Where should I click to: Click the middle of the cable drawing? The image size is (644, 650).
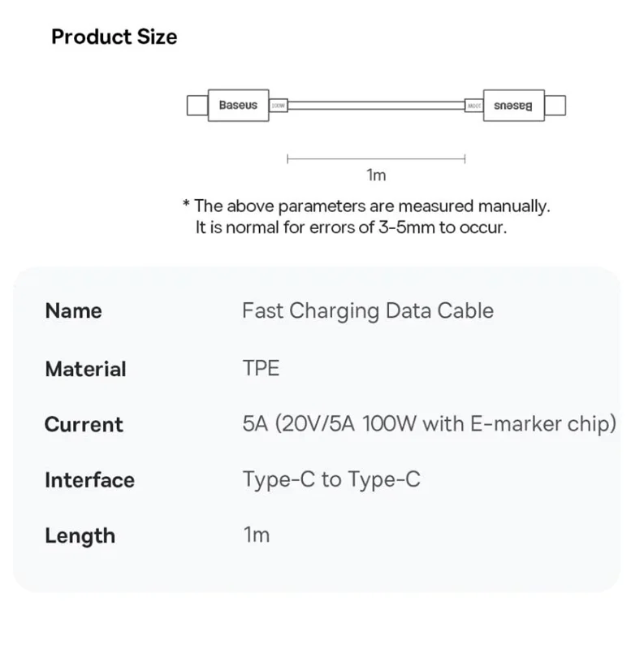(376, 106)
